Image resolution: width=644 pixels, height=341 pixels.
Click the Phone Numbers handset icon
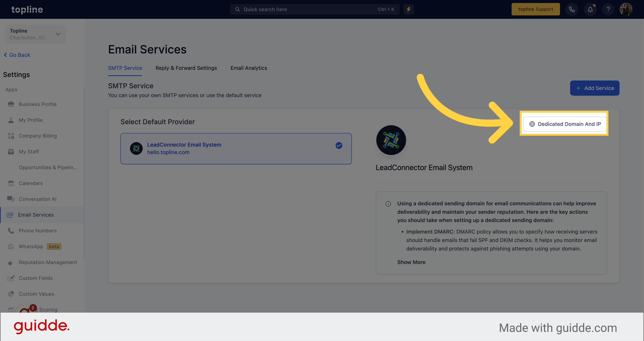11,231
